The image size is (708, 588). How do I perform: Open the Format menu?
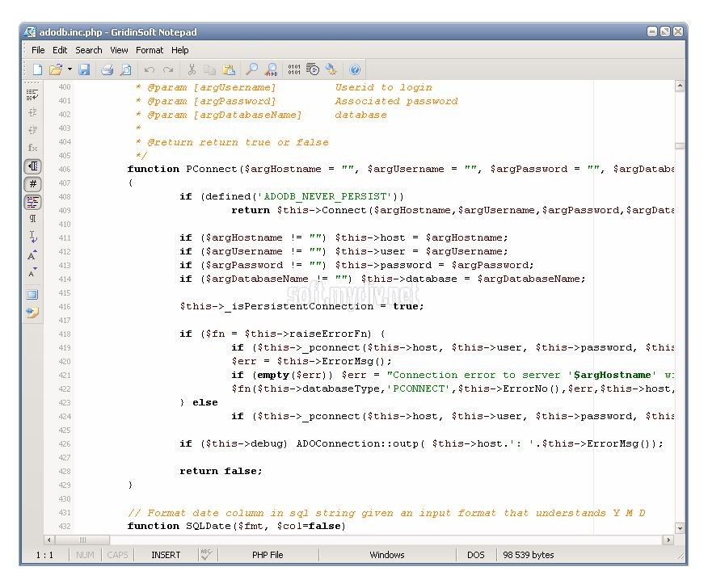(150, 50)
